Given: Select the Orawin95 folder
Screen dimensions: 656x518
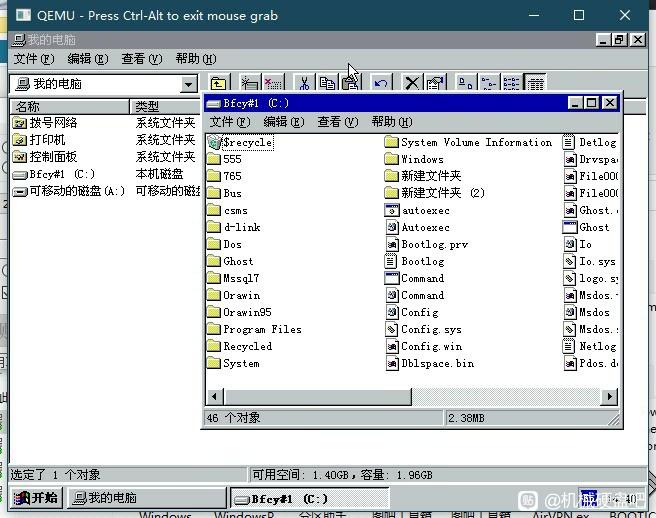Looking at the screenshot, I should [239, 312].
